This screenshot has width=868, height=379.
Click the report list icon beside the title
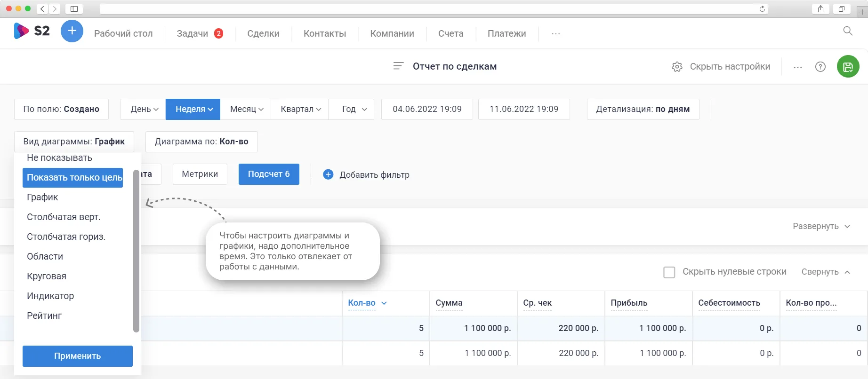[x=398, y=66]
